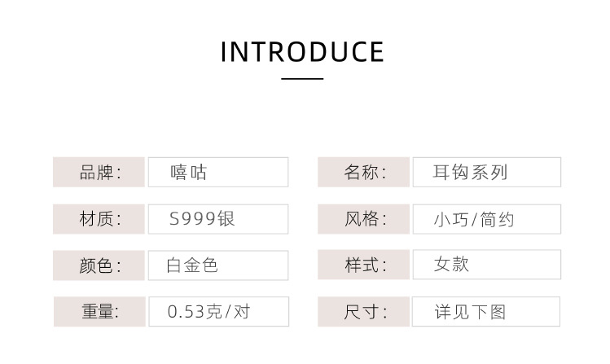Viewport: 610px width, 364px height.
Task: Select the 尺寸 label cell
Action: coord(363,312)
